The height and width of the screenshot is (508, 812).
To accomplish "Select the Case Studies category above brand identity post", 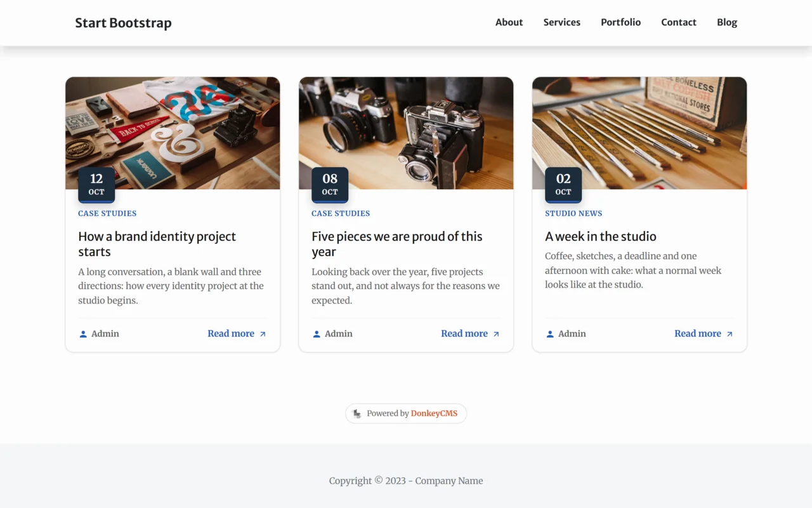I will (x=107, y=213).
